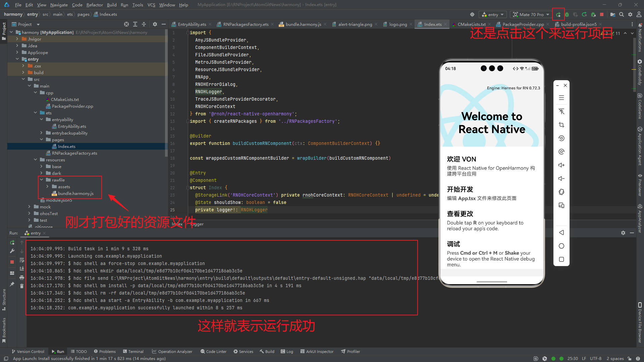This screenshot has width=644, height=362.
Task: Pin the Run tool window
Action: tap(12, 285)
